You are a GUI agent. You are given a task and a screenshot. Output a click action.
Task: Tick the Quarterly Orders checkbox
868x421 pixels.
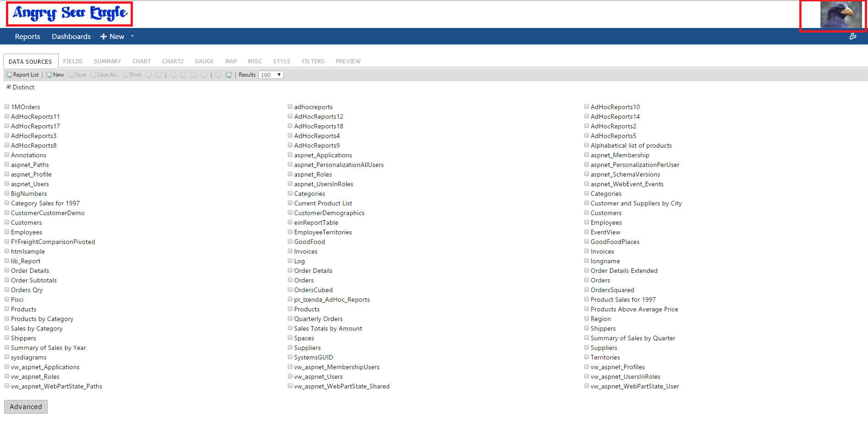290,318
